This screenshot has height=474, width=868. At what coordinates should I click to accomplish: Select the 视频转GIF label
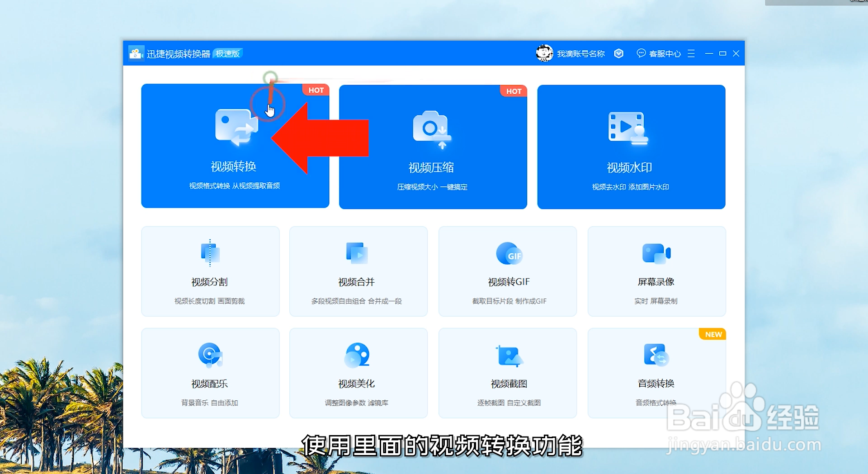tap(509, 282)
